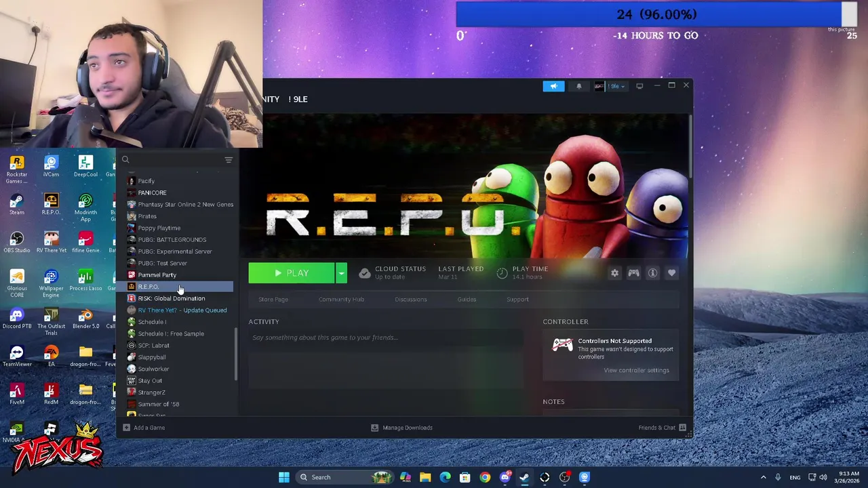Select Phantasy Star Online 2 New Genesis
The height and width of the screenshot is (488, 868).
(x=180, y=205)
